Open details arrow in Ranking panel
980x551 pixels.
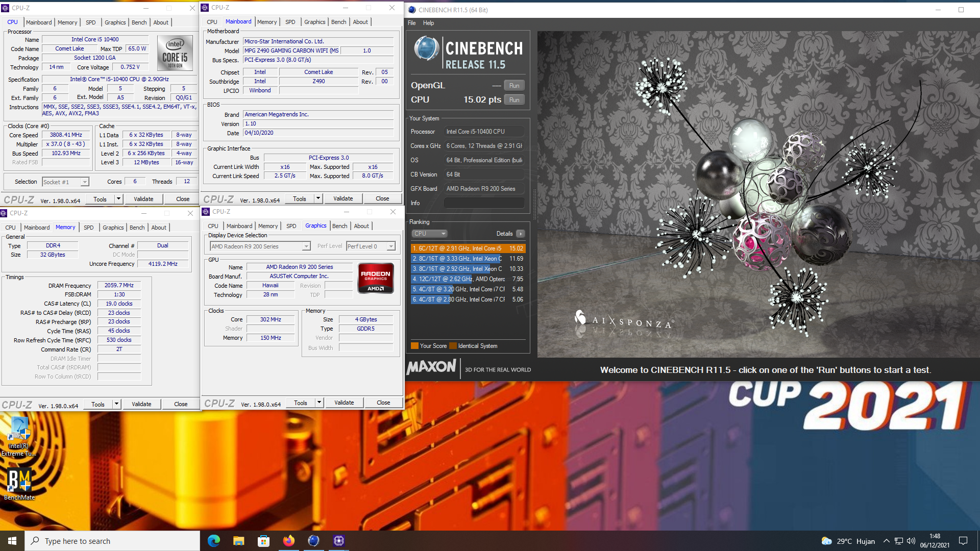point(520,234)
